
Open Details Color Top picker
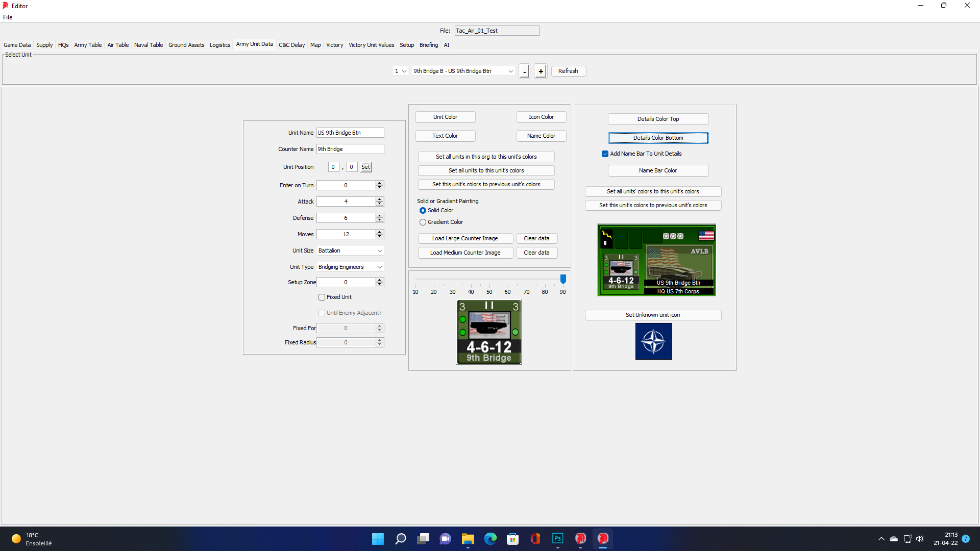pos(658,119)
